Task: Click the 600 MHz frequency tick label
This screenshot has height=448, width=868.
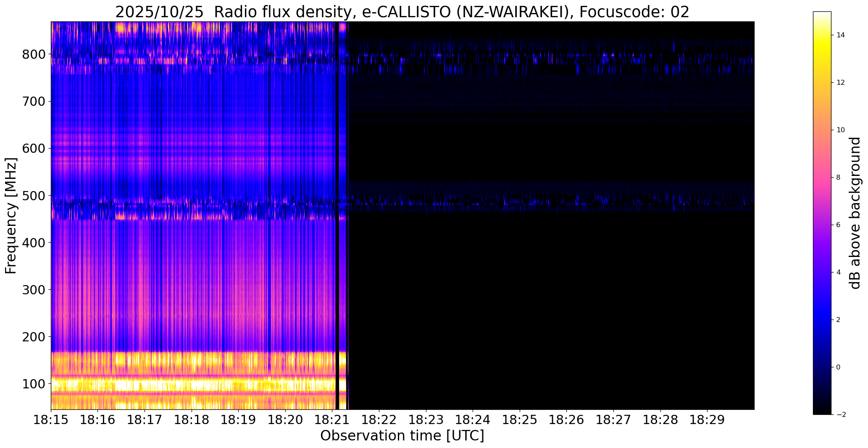Action: [34, 149]
